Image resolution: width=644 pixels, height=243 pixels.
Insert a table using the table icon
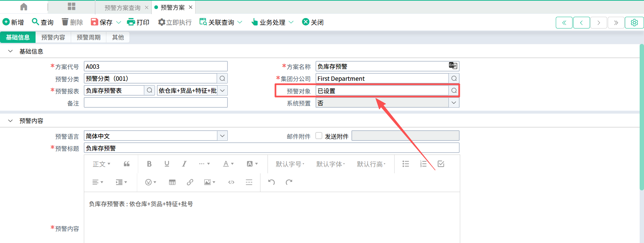(172, 182)
